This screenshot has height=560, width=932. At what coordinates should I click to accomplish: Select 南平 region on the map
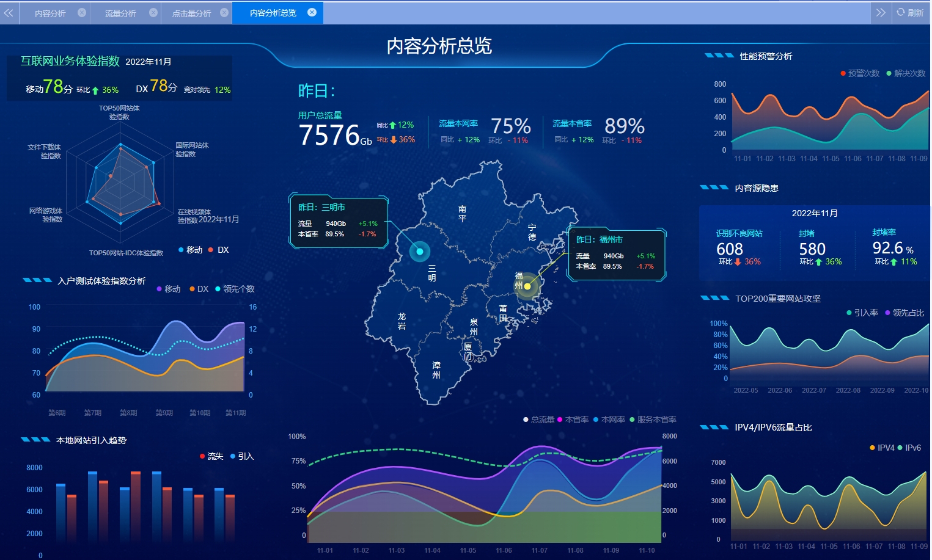pos(462,213)
